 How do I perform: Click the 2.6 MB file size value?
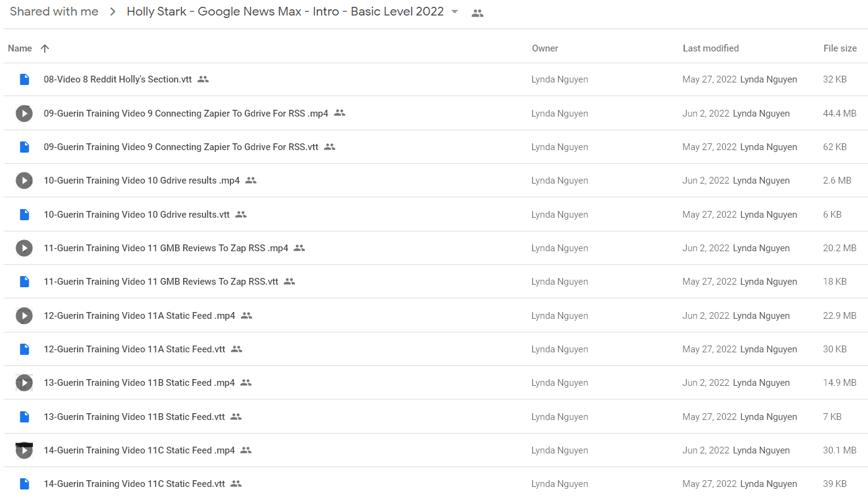[x=837, y=181]
